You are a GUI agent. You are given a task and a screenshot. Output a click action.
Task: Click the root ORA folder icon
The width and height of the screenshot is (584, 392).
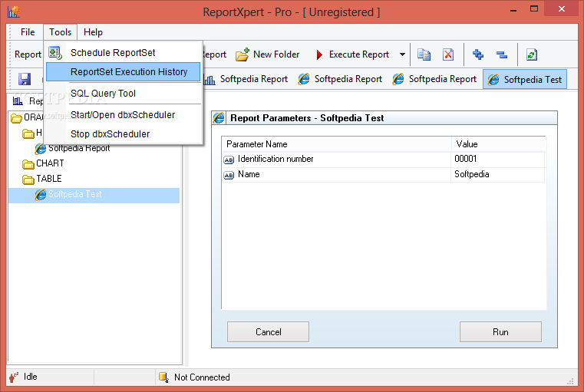16,118
